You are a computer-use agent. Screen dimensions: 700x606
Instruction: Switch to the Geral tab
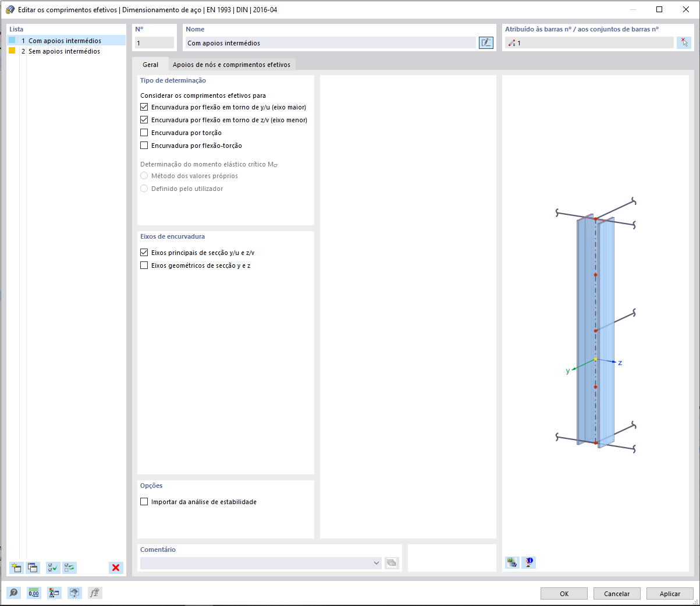[x=150, y=65]
